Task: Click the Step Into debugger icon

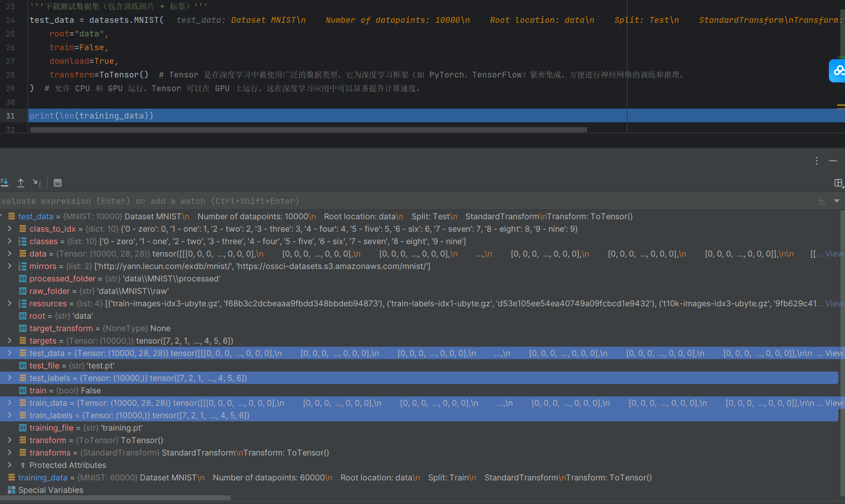Action: click(x=5, y=182)
